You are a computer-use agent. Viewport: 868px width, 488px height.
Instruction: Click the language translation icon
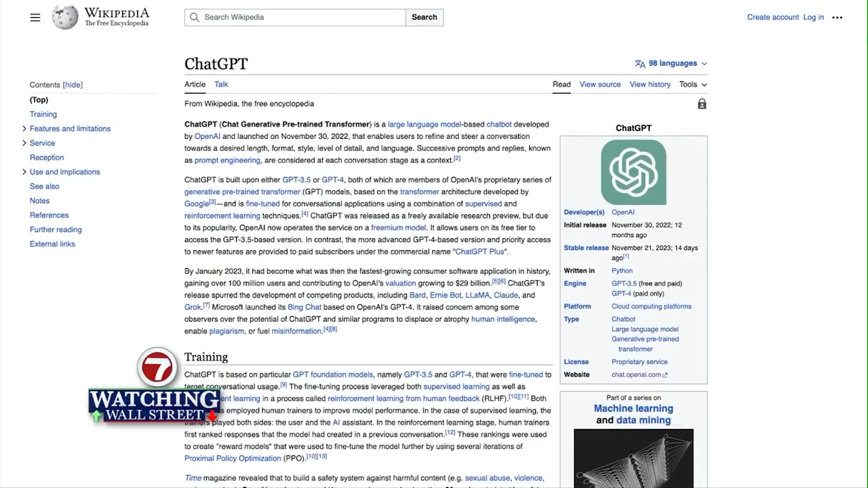click(639, 64)
